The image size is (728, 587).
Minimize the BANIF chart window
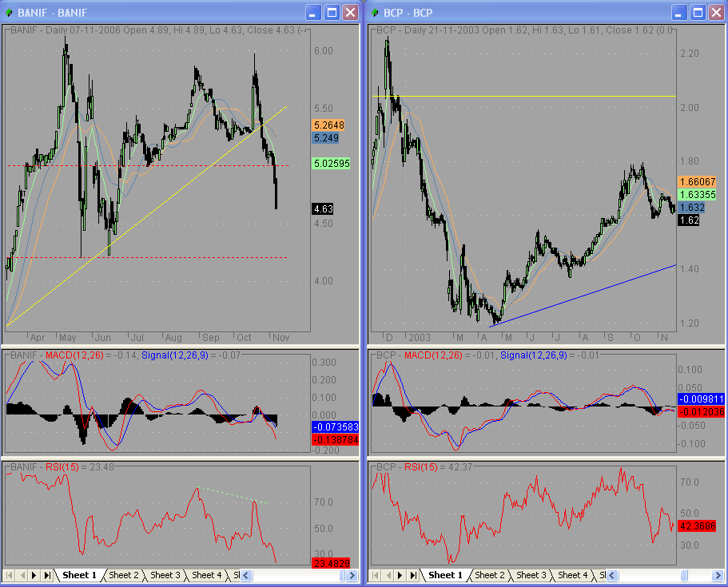[313, 13]
